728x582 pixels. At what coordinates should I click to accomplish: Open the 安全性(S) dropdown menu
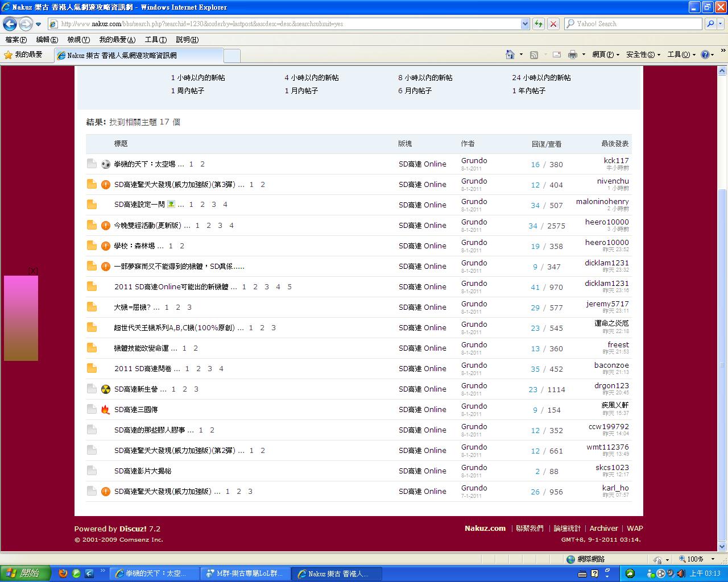click(643, 55)
